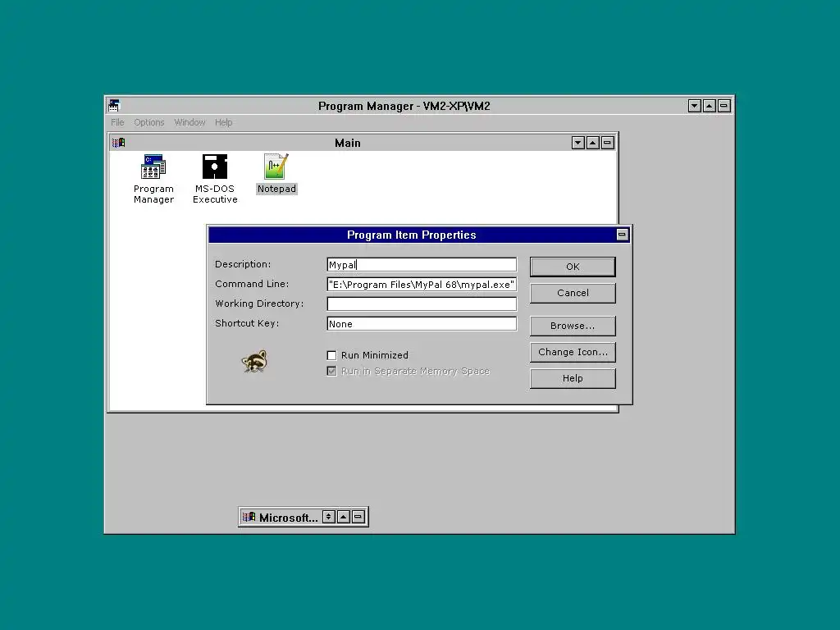Screen dimensions: 840x630
Task: Open the Help menu in Program Manager
Action: 223,122
